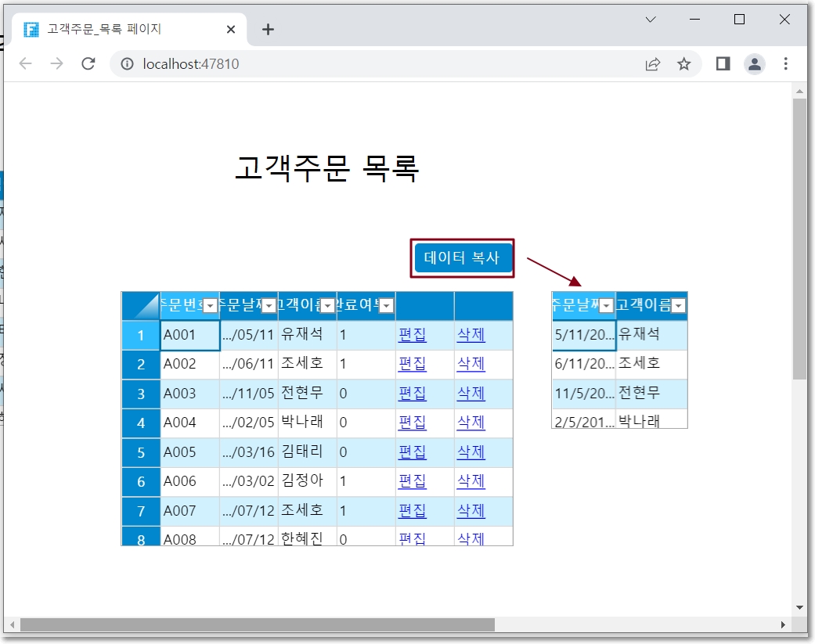Reload the page with the refresh icon
The image size is (815, 644).
click(88, 64)
